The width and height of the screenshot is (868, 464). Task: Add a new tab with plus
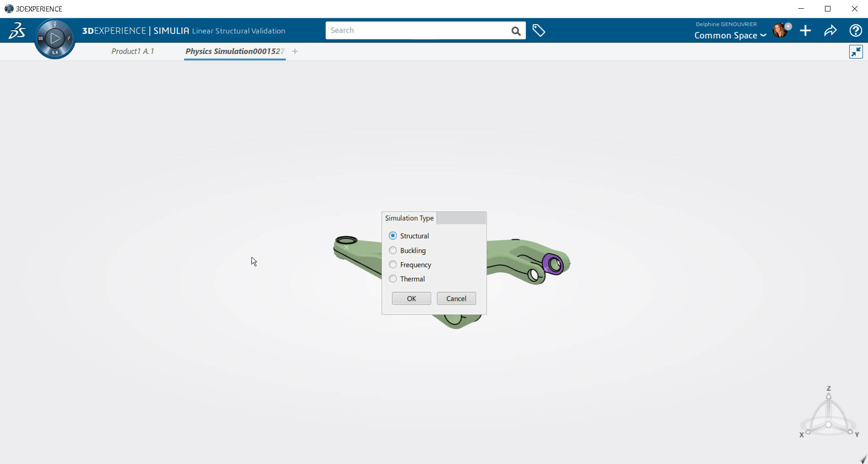[x=295, y=51]
